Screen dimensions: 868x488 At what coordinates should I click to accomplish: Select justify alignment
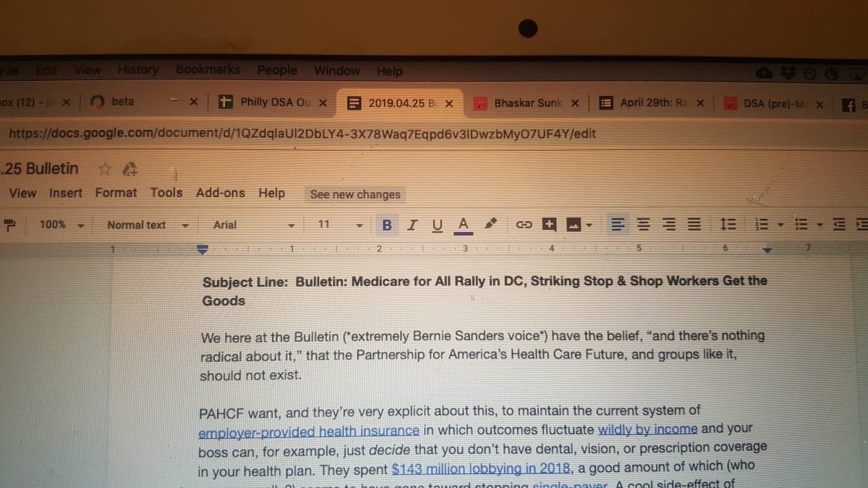(x=694, y=225)
